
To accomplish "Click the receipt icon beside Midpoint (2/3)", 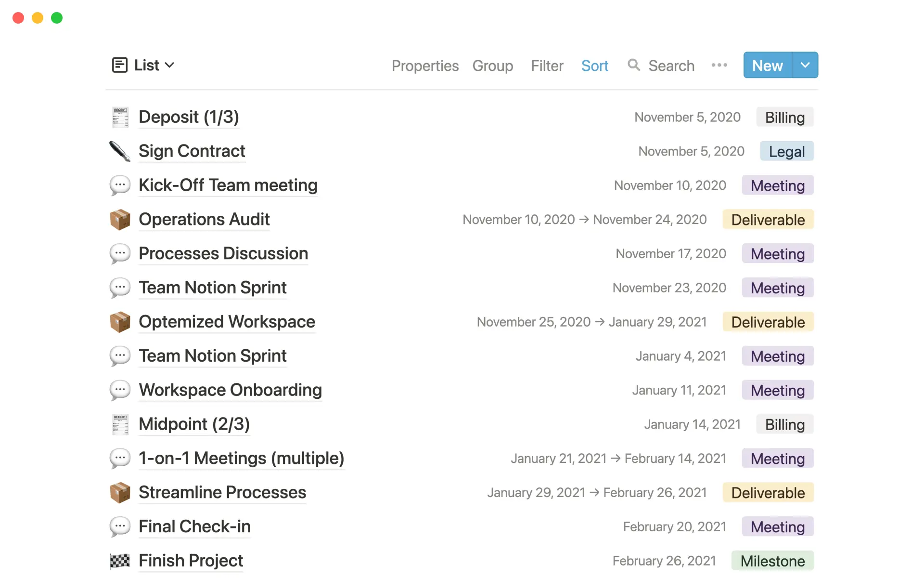I will click(120, 424).
